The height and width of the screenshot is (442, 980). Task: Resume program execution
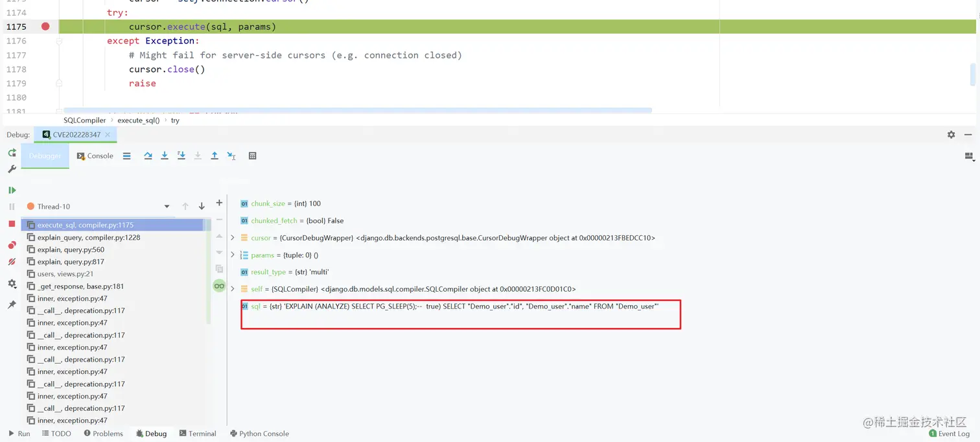coord(12,190)
